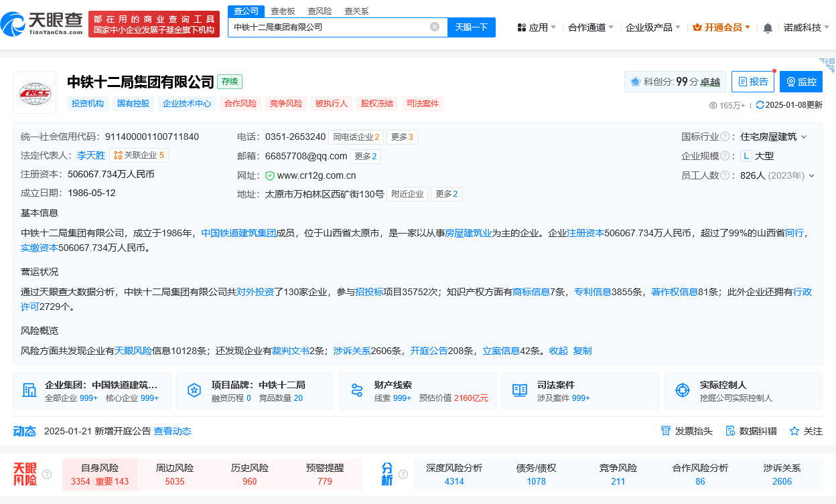
Task: Click the application grid icon
Action: 521,27
